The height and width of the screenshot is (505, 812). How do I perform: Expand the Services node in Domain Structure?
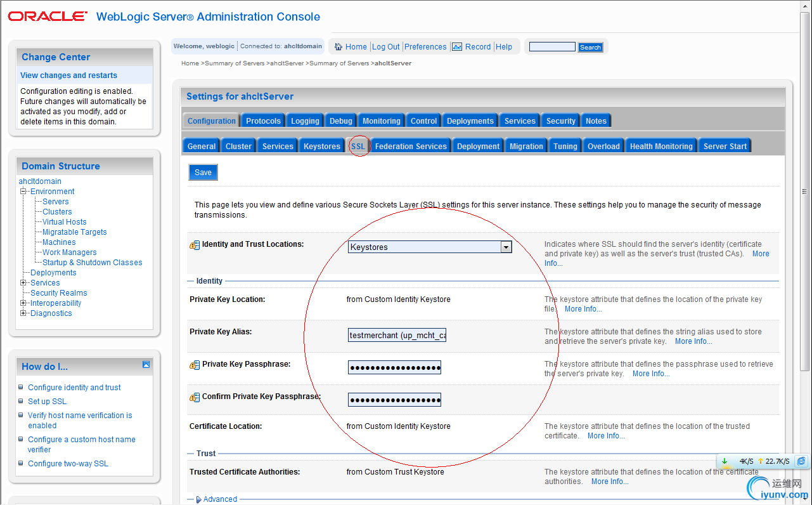click(x=23, y=283)
